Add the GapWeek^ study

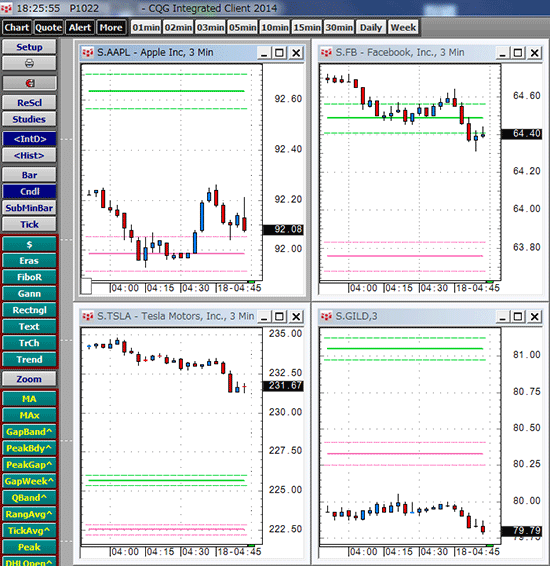pyautogui.click(x=29, y=481)
